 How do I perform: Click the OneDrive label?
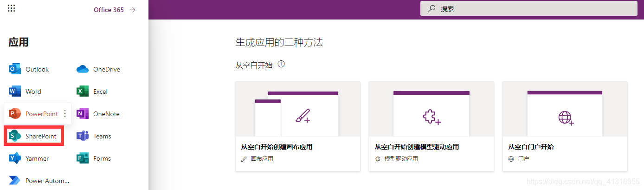coord(107,69)
